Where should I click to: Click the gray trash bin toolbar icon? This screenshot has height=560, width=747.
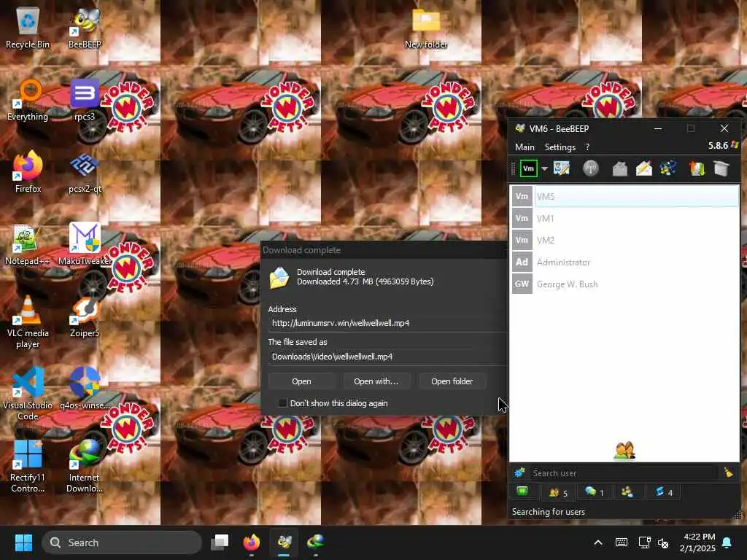tap(721, 168)
